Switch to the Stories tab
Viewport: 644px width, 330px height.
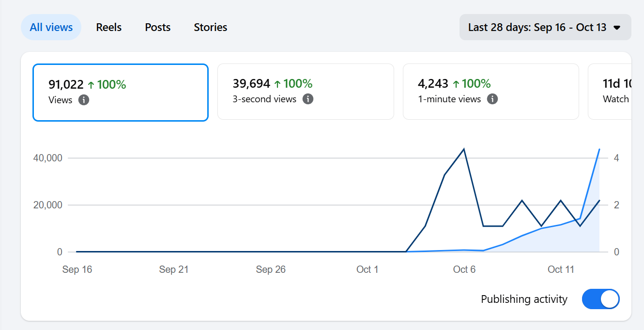pos(211,27)
